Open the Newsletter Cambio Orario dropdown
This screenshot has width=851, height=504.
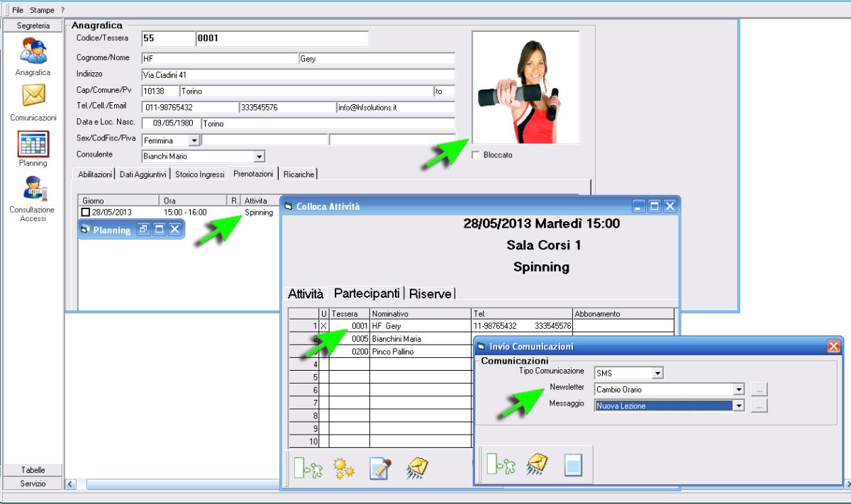click(x=738, y=389)
